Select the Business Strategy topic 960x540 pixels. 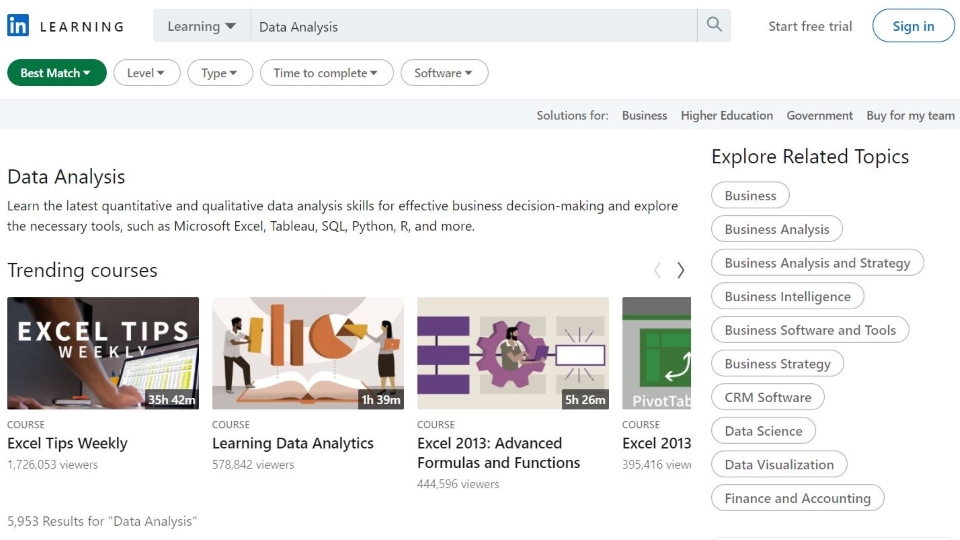click(777, 364)
